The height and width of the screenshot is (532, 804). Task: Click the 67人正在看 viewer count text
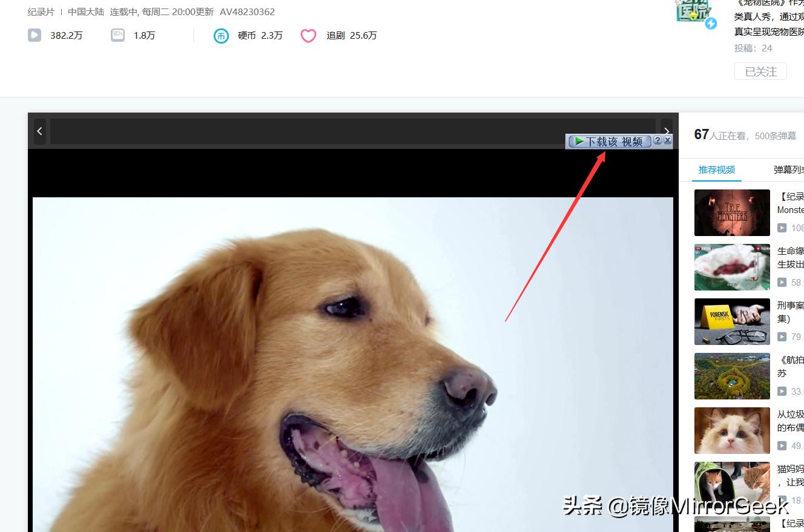point(720,135)
